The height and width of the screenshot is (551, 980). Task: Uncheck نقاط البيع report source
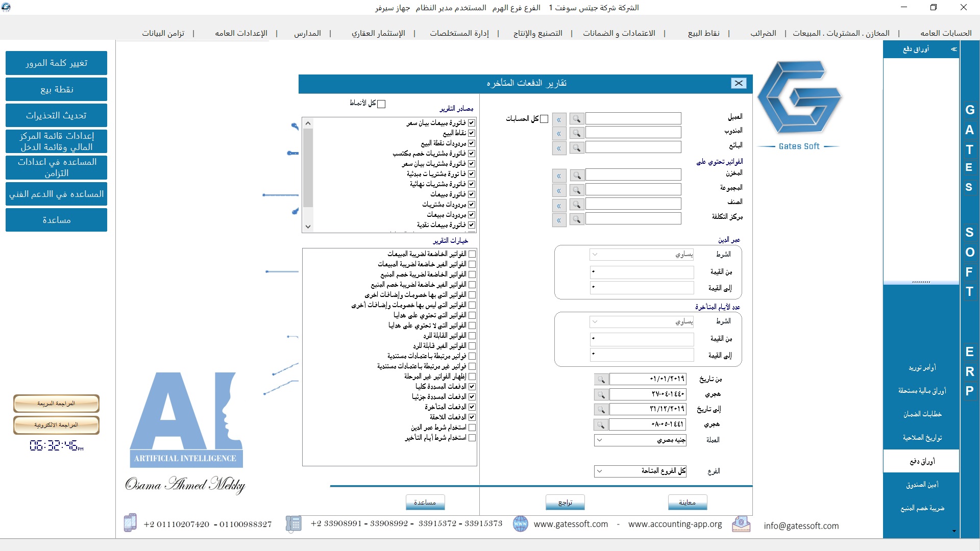click(472, 133)
